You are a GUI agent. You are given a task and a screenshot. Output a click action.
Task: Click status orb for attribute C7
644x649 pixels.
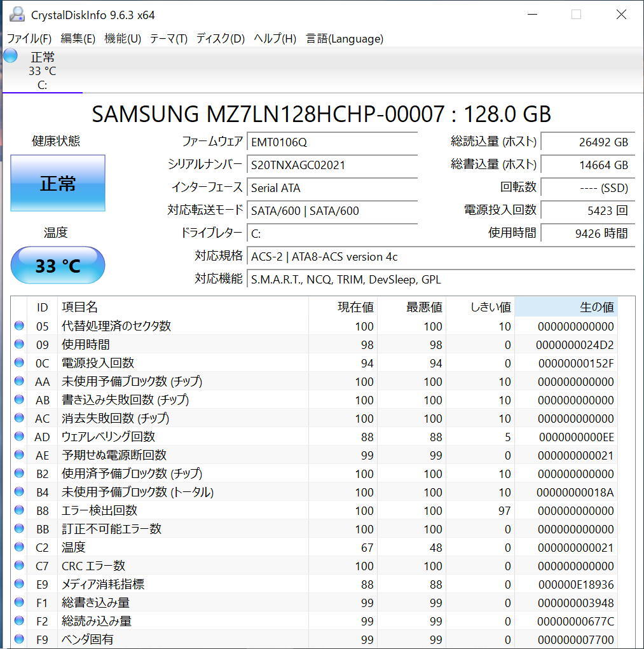[19, 565]
